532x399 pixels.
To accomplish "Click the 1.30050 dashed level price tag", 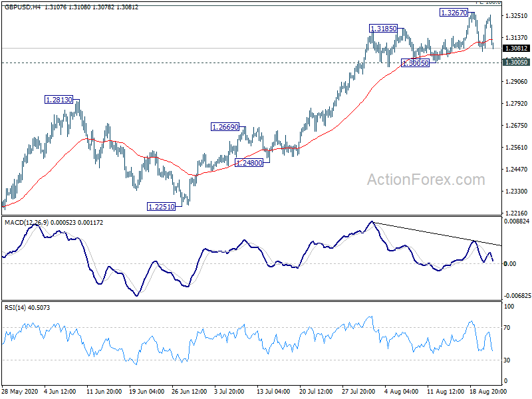I will coord(516,62).
